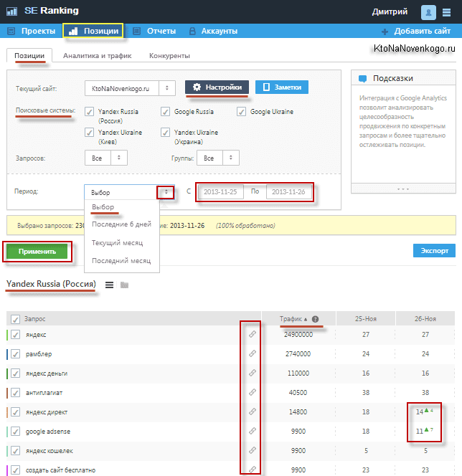Screen dimensions: 462x476
Task: Click the Подсказки chat bubble icon
Action: (362, 79)
